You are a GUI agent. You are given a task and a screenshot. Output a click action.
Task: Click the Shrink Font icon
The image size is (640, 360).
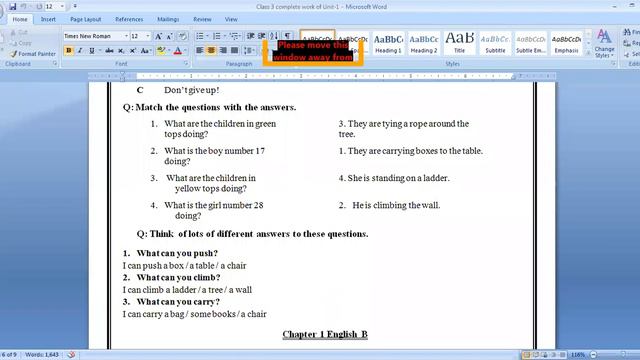click(x=169, y=36)
